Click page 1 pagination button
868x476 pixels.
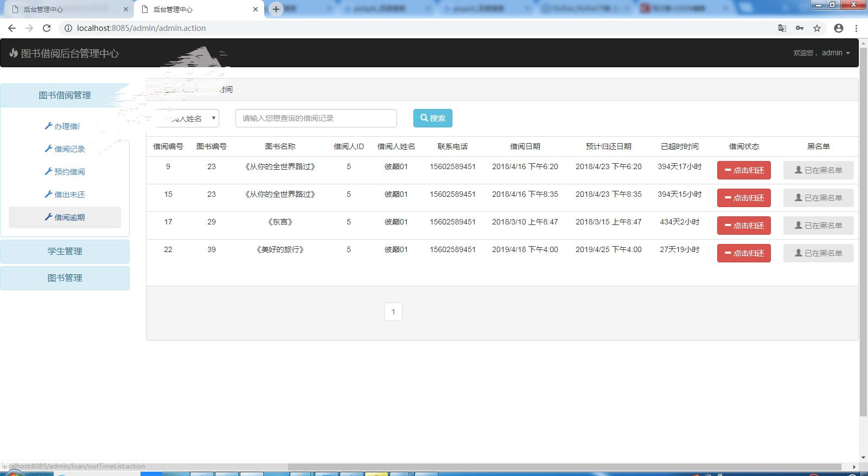(393, 312)
